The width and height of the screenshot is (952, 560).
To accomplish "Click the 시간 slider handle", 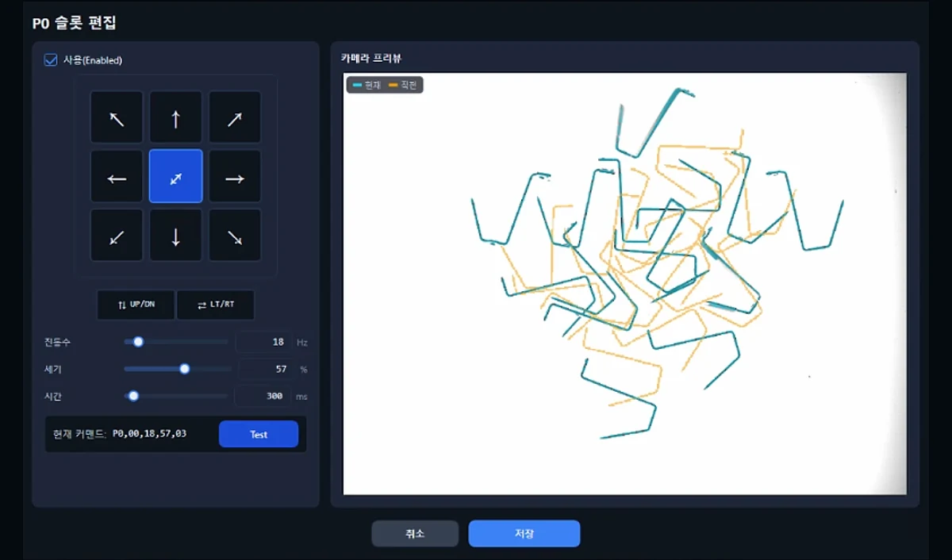I will tap(133, 396).
